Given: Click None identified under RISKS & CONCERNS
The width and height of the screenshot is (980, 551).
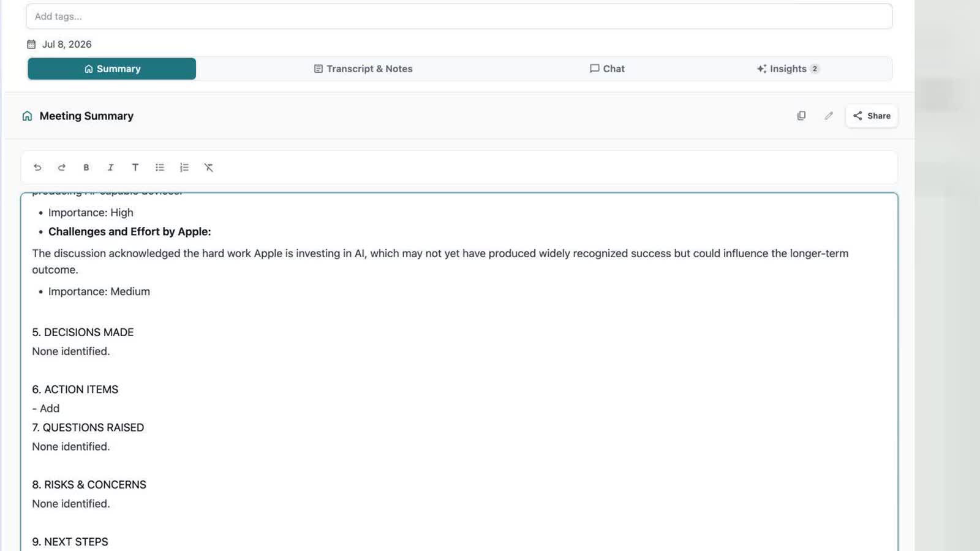Looking at the screenshot, I should click(71, 504).
